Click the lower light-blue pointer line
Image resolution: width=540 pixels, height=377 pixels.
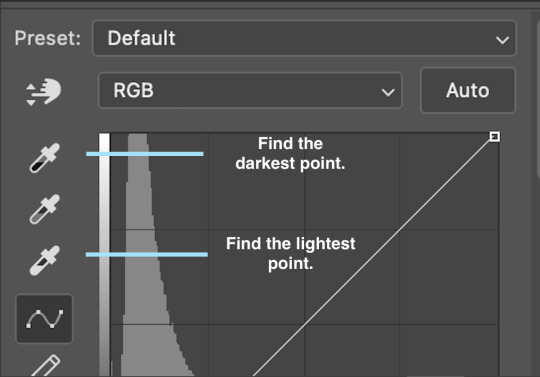click(147, 255)
